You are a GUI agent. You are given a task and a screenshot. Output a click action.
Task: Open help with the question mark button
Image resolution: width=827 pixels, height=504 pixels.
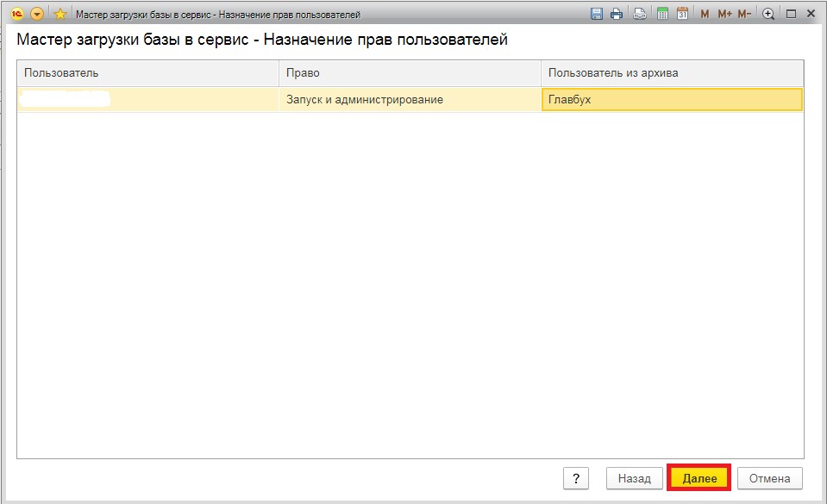576,478
